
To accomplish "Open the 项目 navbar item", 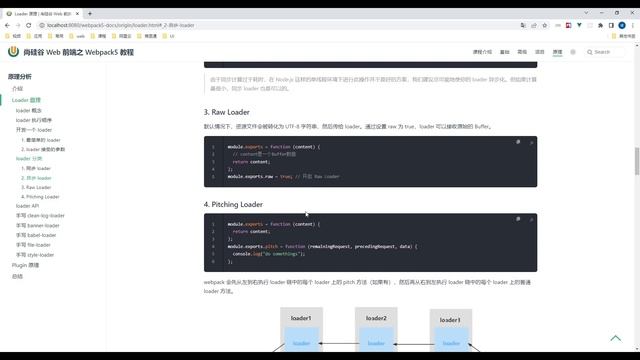I will [540, 52].
